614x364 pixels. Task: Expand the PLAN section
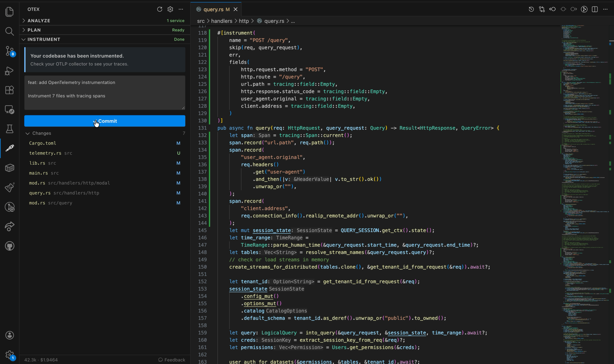(x=105, y=30)
